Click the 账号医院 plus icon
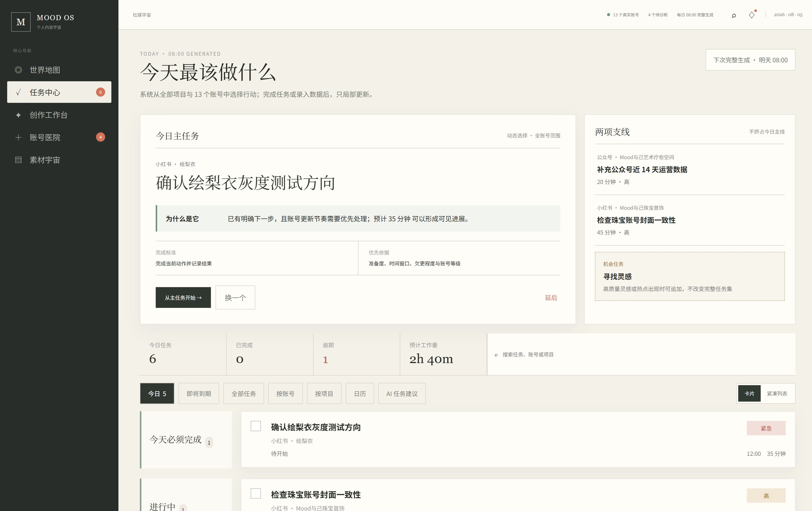This screenshot has height=511, width=812. (19, 137)
